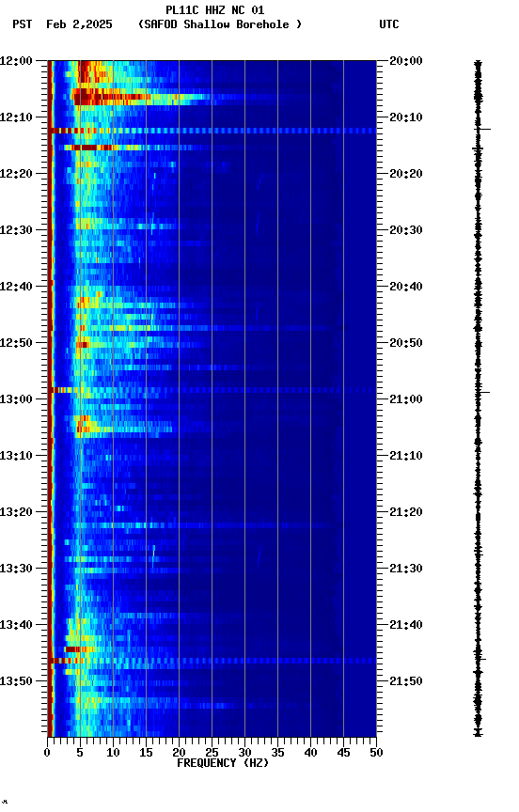This screenshot has height=812, width=519.
Task: Click the 45 Hz frequency axis label
Action: tap(343, 753)
